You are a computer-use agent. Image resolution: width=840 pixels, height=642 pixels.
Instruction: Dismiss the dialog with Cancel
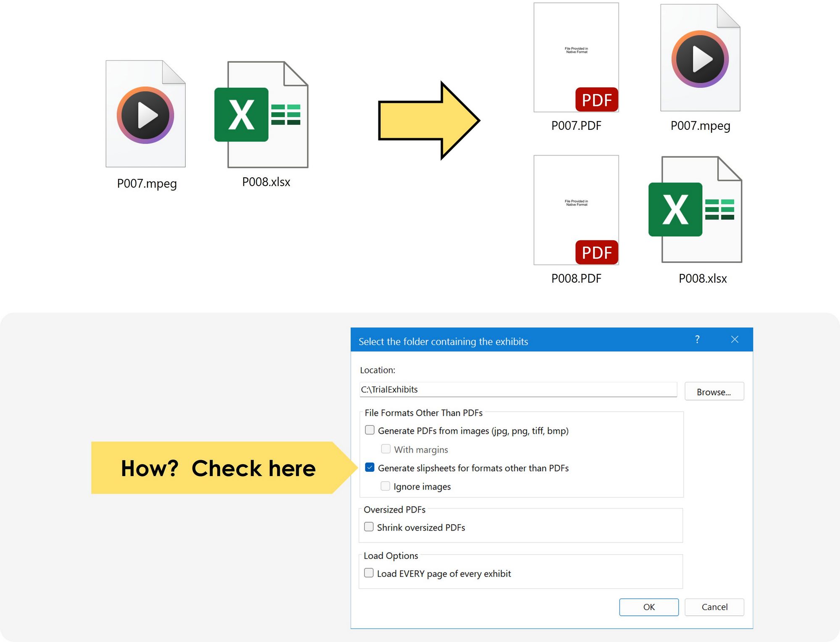click(x=714, y=607)
